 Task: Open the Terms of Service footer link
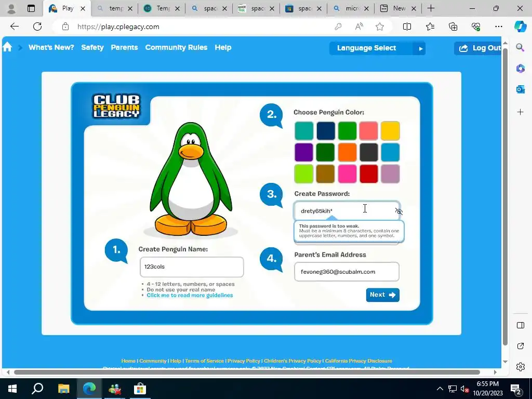[x=204, y=361]
